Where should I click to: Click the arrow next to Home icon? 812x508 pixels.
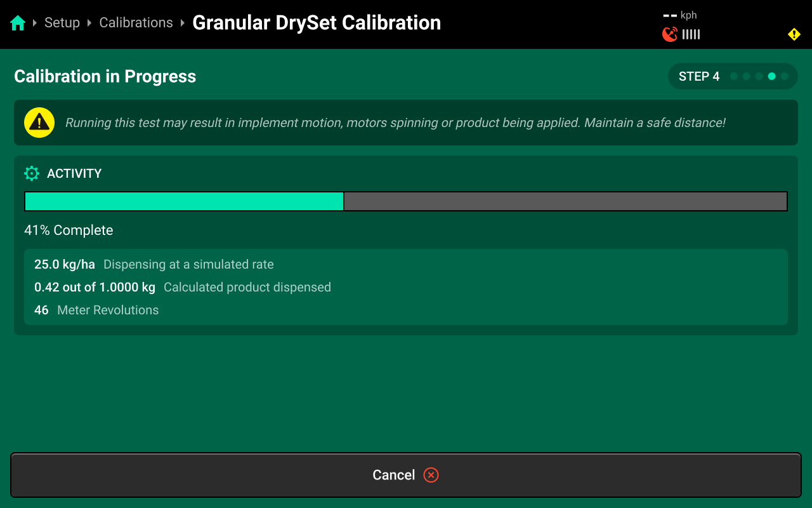(35, 23)
